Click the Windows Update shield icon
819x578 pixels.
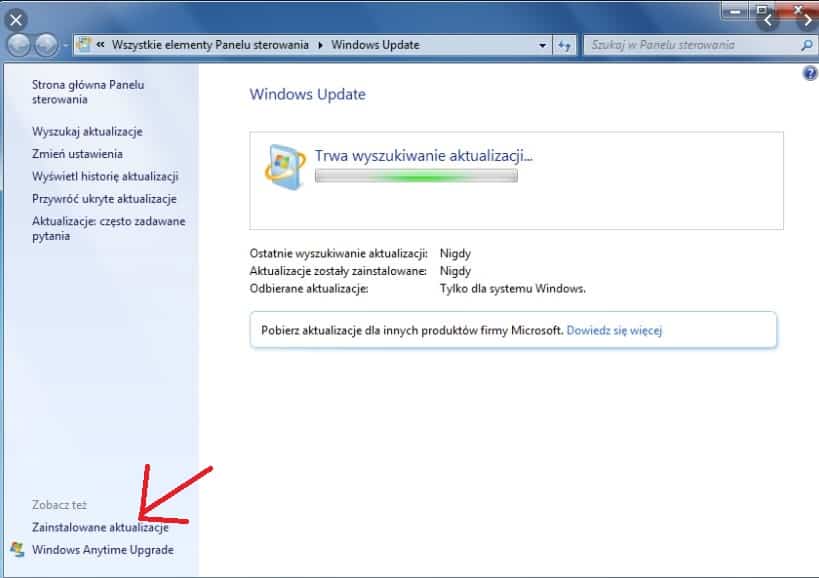click(x=284, y=167)
